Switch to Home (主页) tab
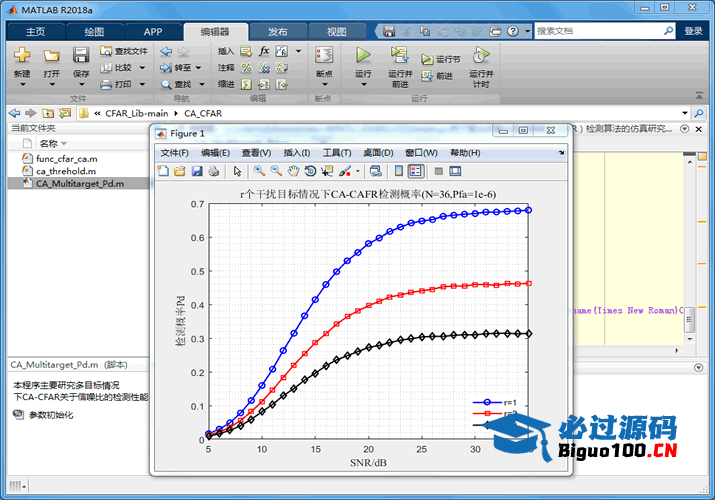The height and width of the screenshot is (500, 715). 36,32
